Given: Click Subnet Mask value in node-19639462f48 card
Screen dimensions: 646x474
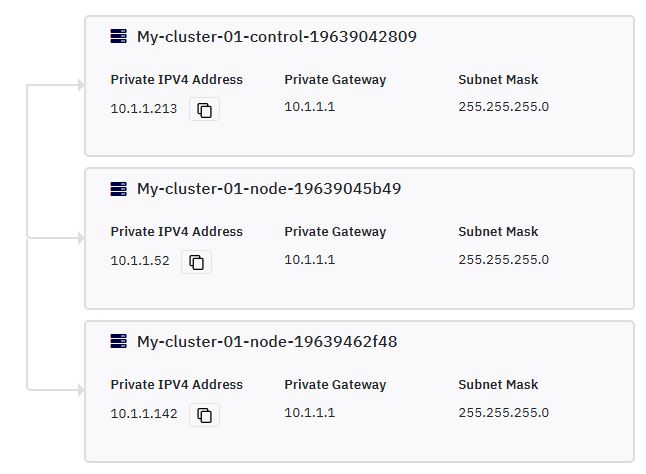Looking at the screenshot, I should coord(503,413).
